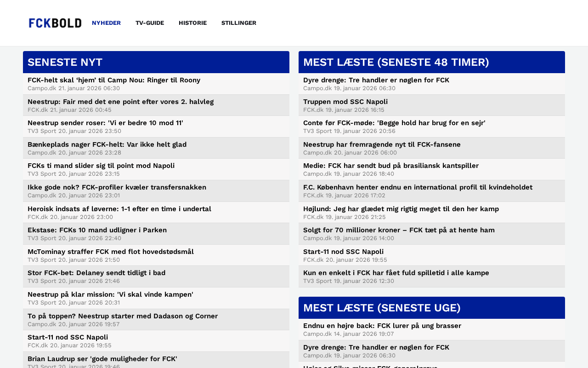Click 'Campo.dk 20. januar 2026 19:57' timestamp

pos(73,324)
